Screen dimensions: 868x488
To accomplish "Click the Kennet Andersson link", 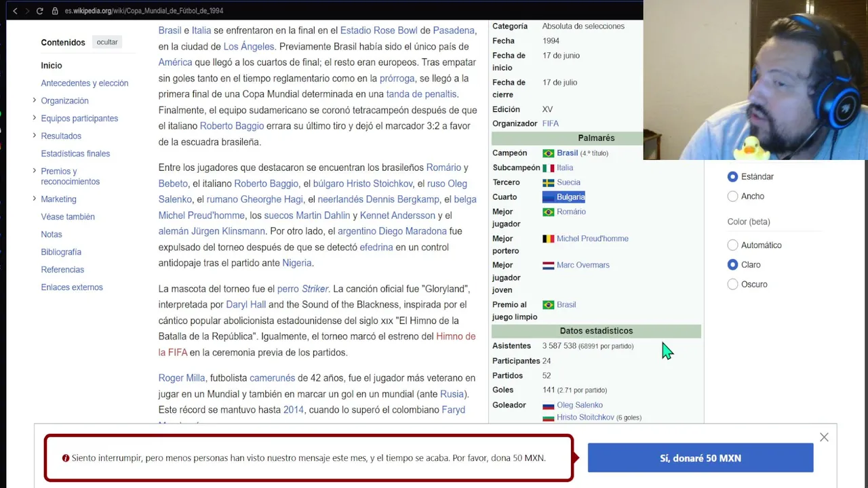I will pos(397,216).
